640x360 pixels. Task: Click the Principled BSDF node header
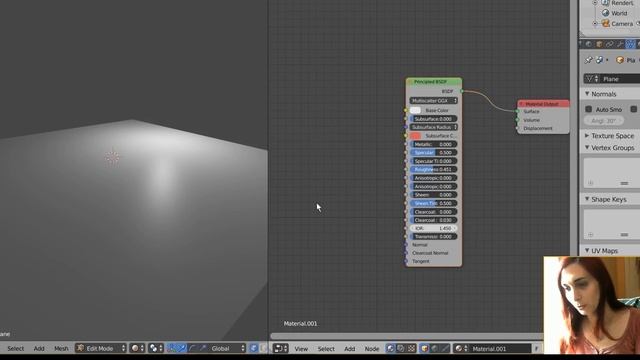click(434, 82)
